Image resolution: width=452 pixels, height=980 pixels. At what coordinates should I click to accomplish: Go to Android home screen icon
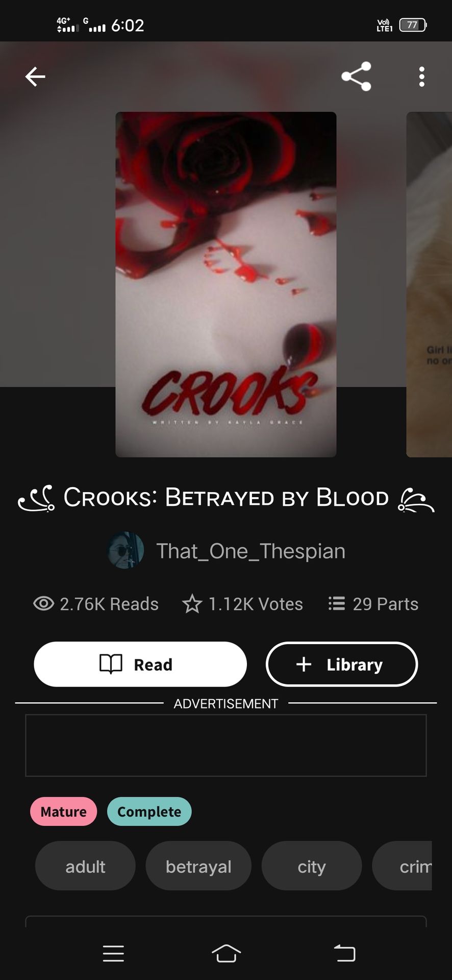226,953
